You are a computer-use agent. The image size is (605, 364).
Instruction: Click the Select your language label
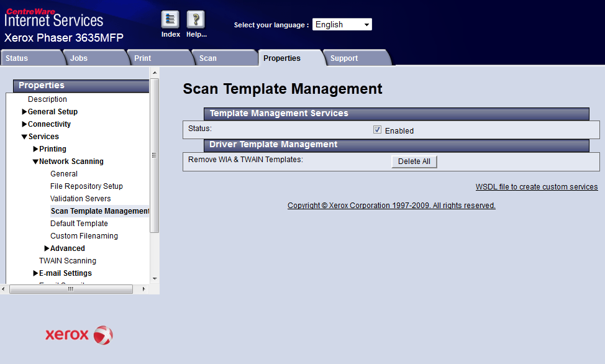click(x=271, y=25)
